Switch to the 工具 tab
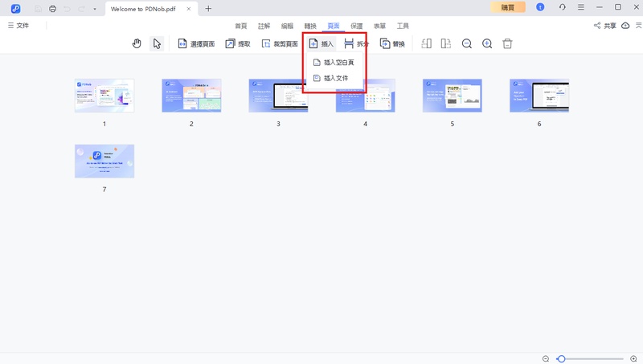Image resolution: width=643 pixels, height=364 pixels. pyautogui.click(x=403, y=26)
